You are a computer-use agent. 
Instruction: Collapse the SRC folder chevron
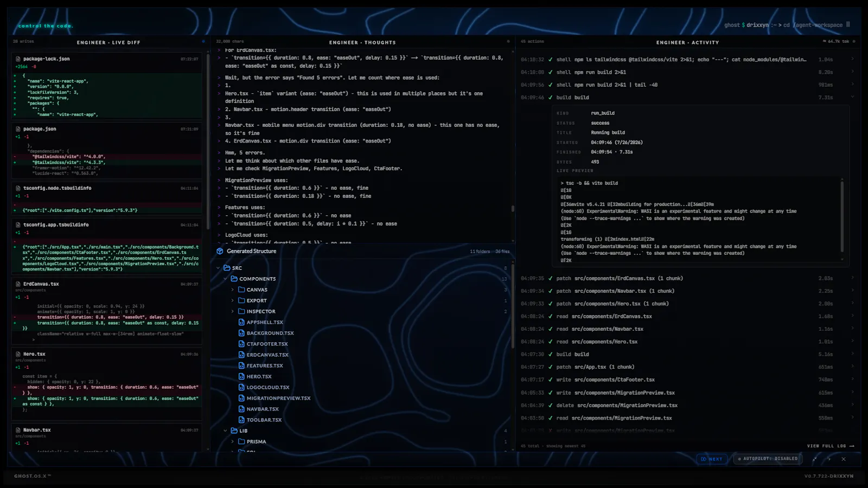pos(218,268)
